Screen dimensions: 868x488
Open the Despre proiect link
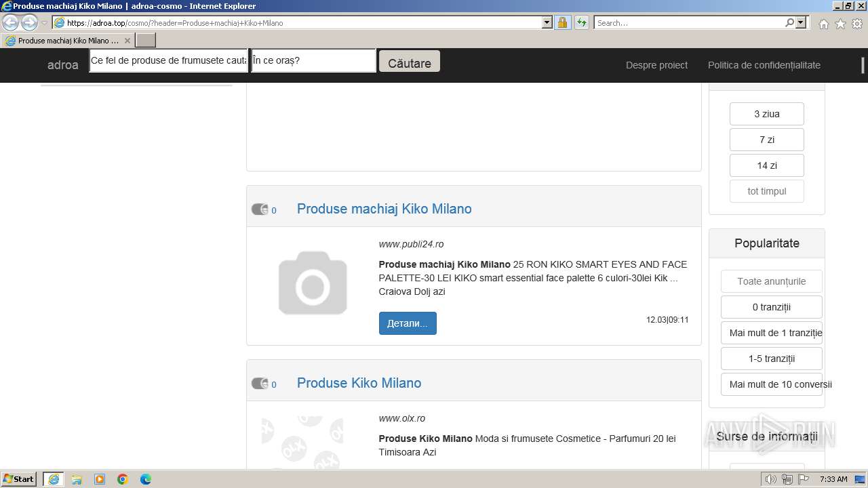[x=656, y=65]
